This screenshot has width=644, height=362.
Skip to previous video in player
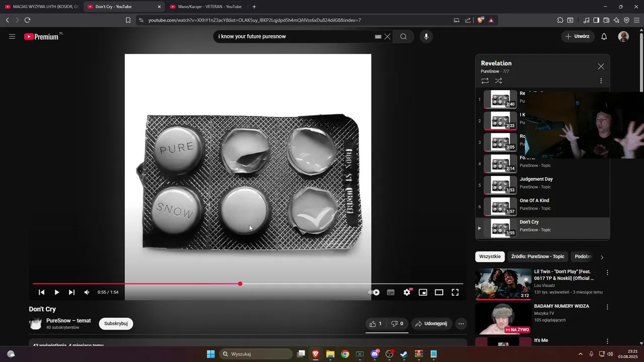point(42,292)
